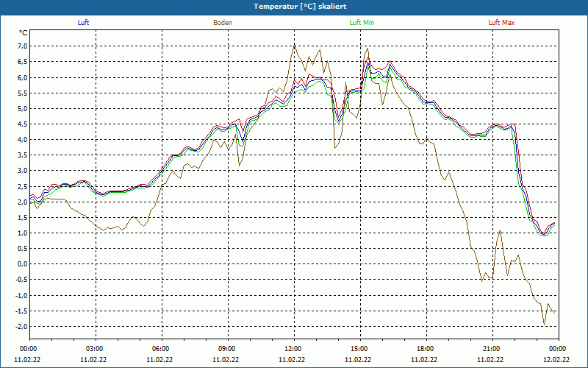The width and height of the screenshot is (588, 368).
Task: Click the 6,5 y-axis value
Action: (23, 62)
